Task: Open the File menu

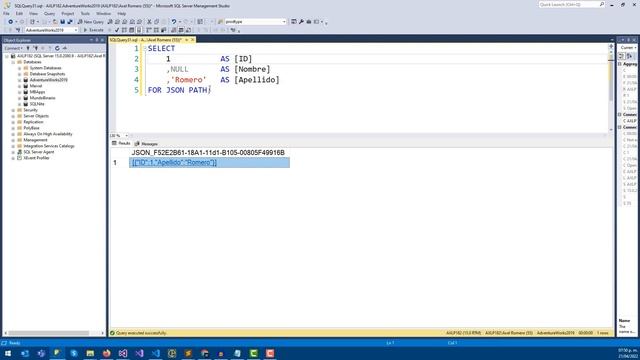Action: [x=7, y=13]
